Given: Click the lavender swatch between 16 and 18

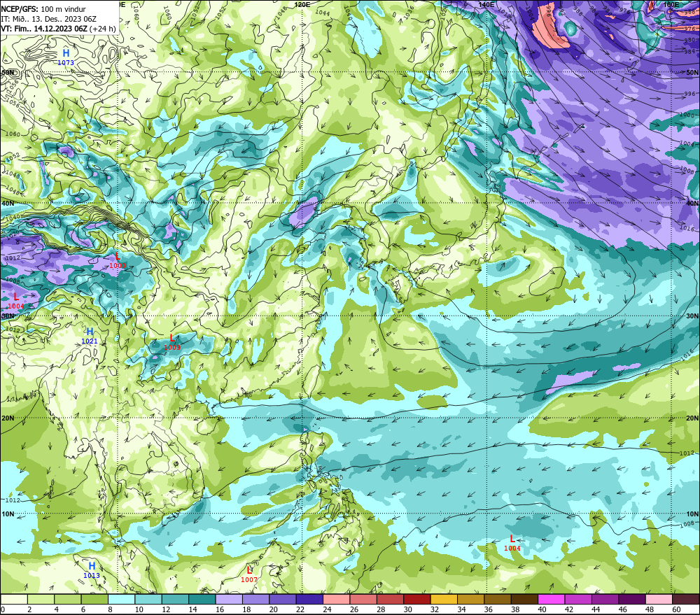Looking at the screenshot, I should [x=229, y=599].
